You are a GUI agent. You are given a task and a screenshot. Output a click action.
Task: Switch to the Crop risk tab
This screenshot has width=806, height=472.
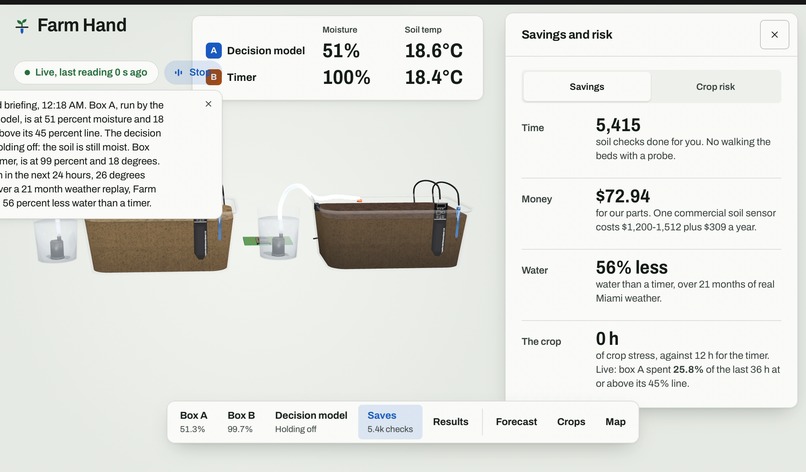click(x=715, y=87)
